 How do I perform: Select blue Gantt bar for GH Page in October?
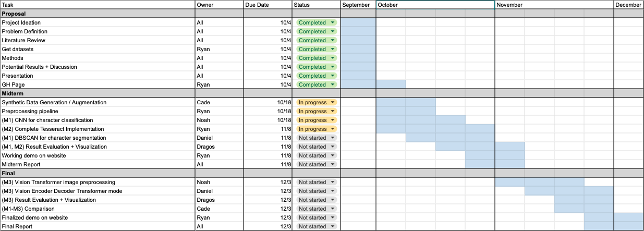pos(391,84)
